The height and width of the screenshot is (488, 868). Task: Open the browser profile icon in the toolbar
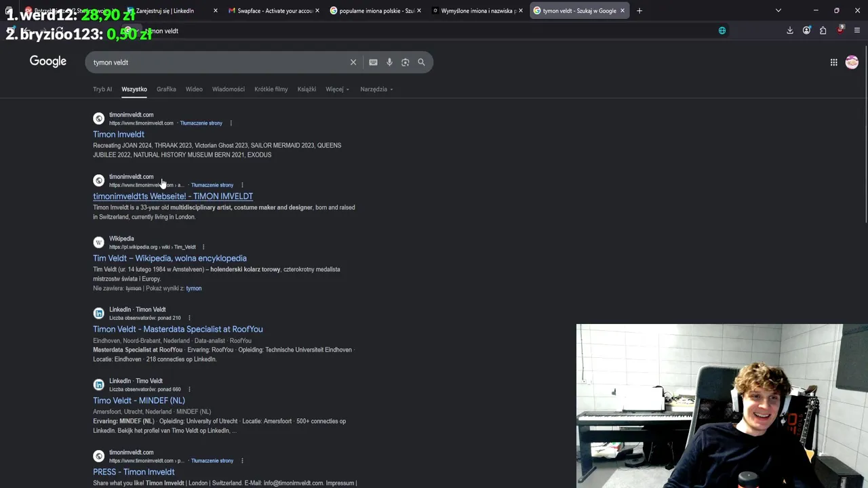806,30
